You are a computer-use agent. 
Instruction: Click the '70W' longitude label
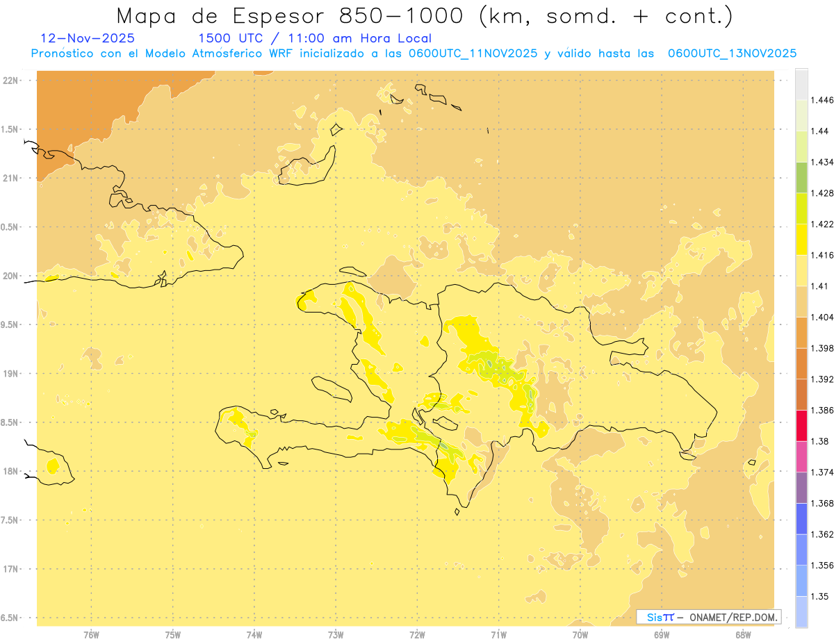580,635
